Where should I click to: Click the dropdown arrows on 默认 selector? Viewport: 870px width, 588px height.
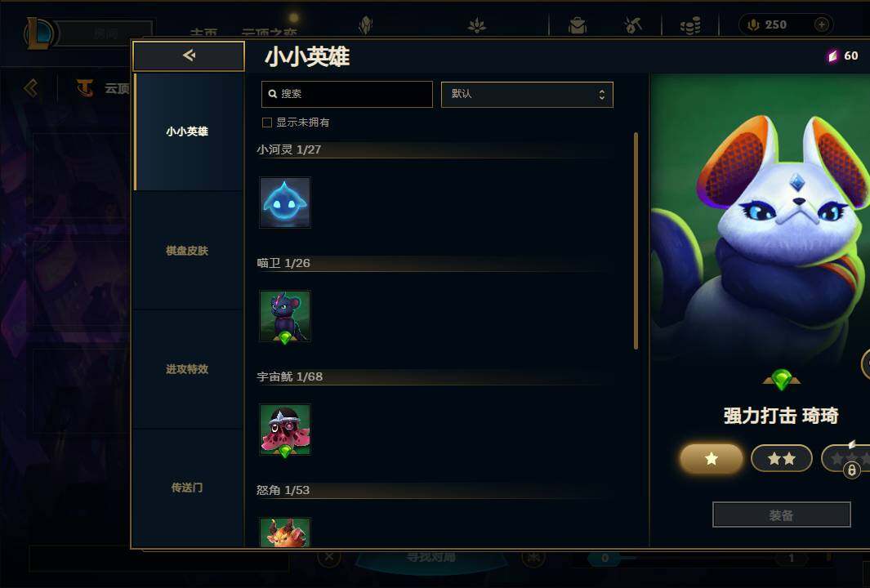[601, 94]
